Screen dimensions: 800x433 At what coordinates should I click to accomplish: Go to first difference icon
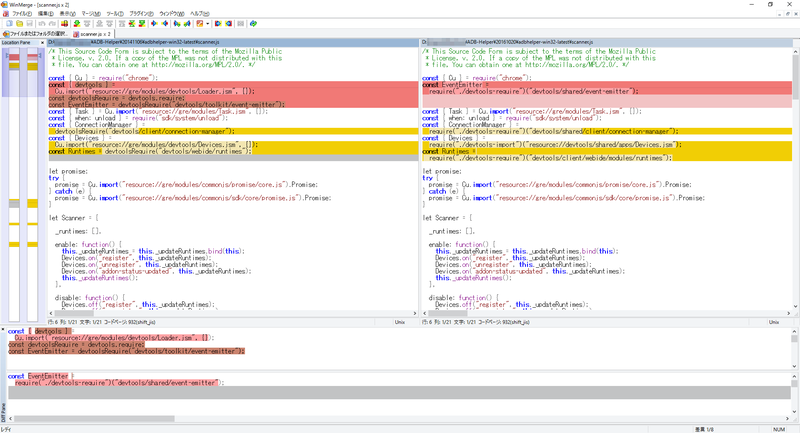pyautogui.click(x=121, y=23)
